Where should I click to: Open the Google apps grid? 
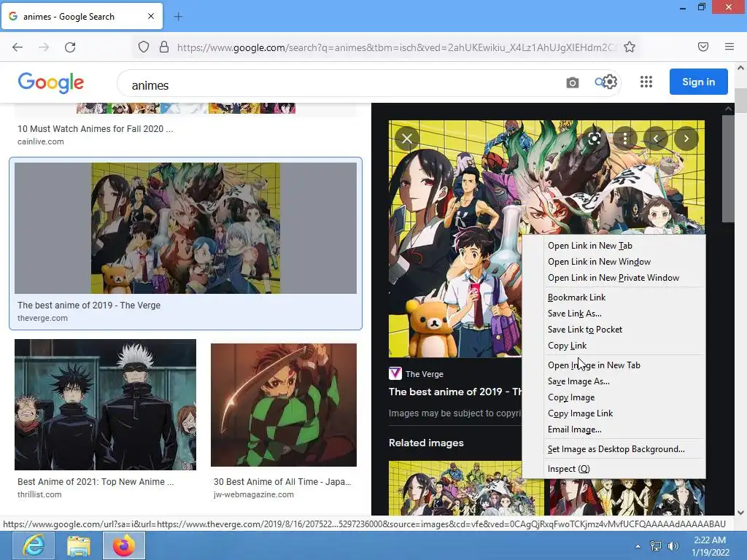(646, 82)
